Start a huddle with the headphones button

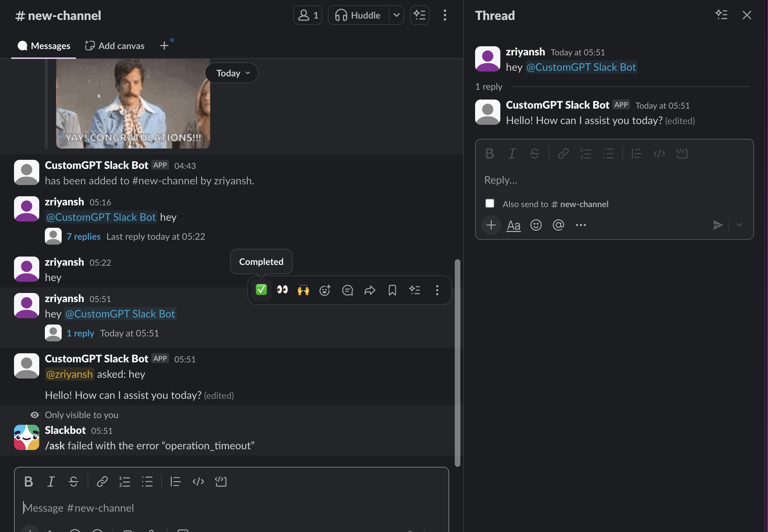pyautogui.click(x=358, y=15)
